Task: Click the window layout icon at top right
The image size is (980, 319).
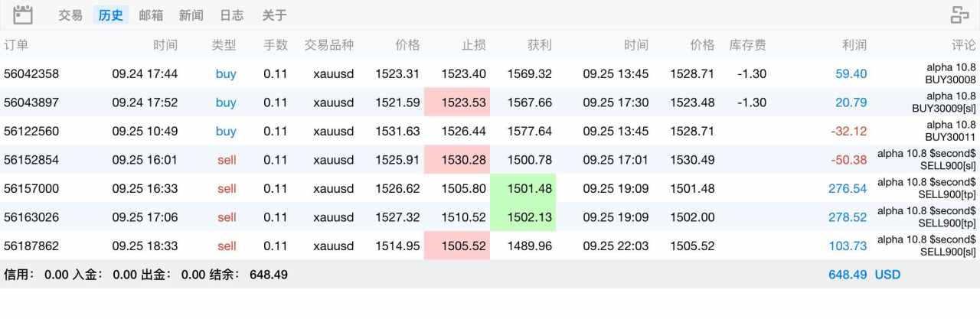Action: (959, 15)
